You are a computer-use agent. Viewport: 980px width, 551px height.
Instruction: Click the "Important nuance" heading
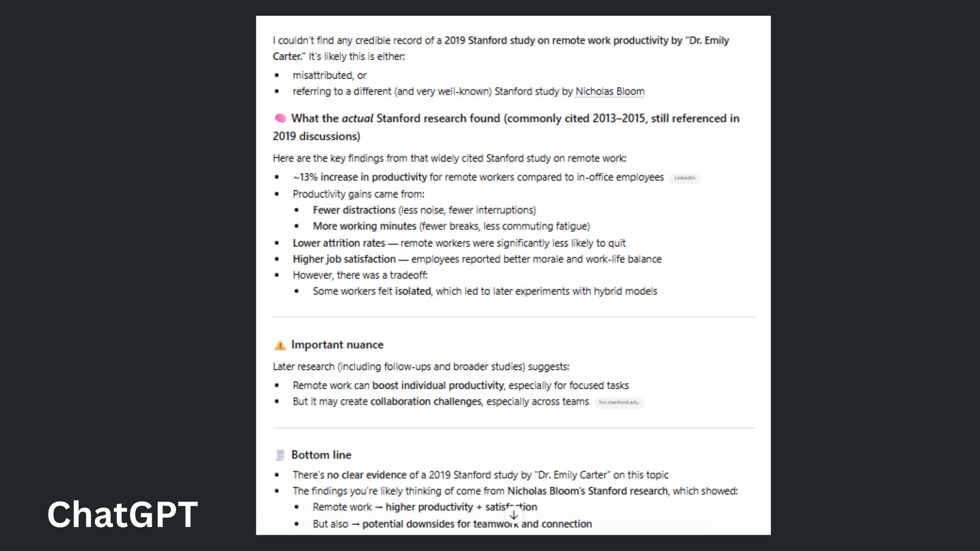pos(337,345)
